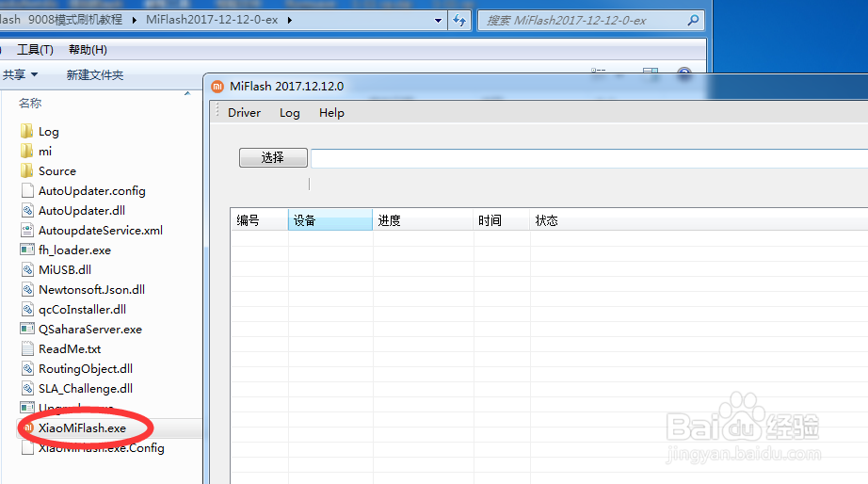This screenshot has width=868, height=484.
Task: Open the mi folder icon
Action: pyautogui.click(x=26, y=152)
